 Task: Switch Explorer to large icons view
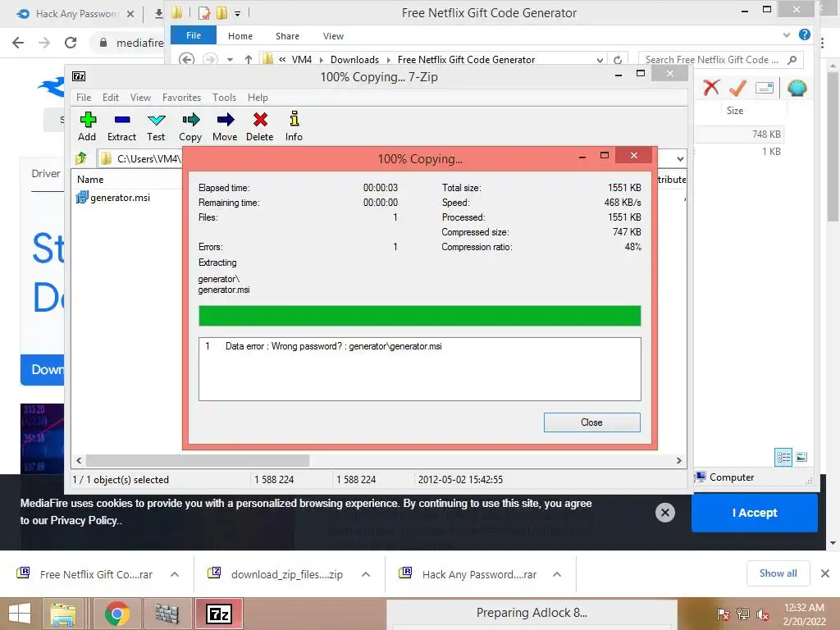(x=801, y=457)
